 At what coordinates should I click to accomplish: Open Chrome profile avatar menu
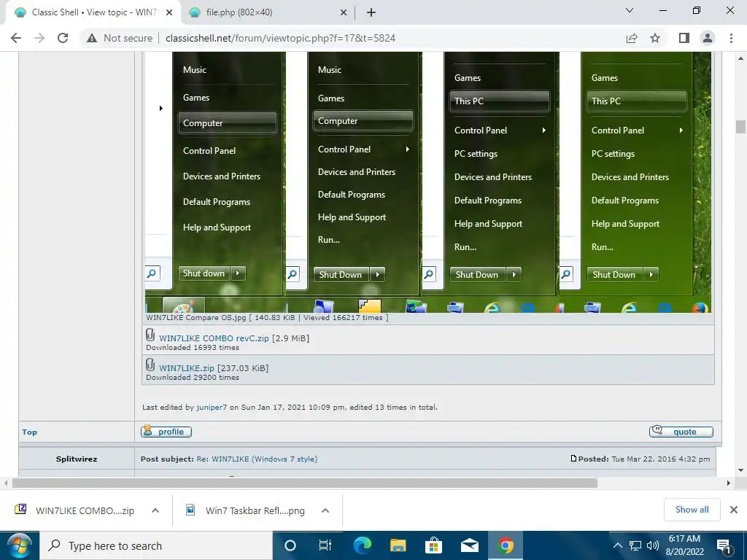(x=708, y=38)
